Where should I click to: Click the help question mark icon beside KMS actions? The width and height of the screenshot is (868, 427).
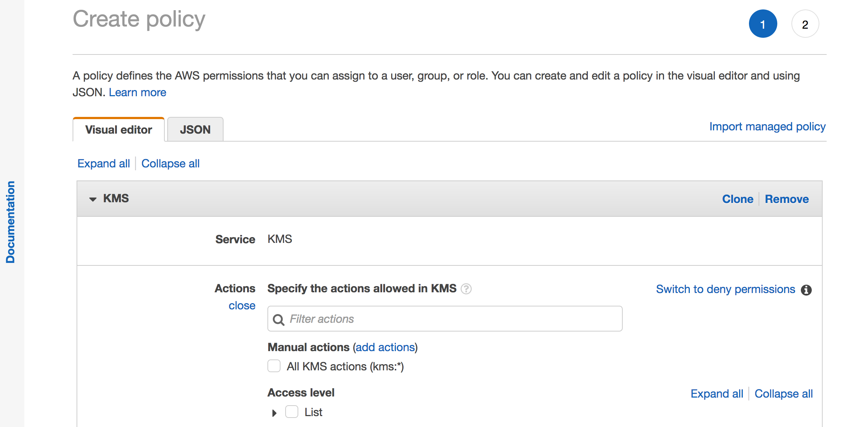[466, 289]
